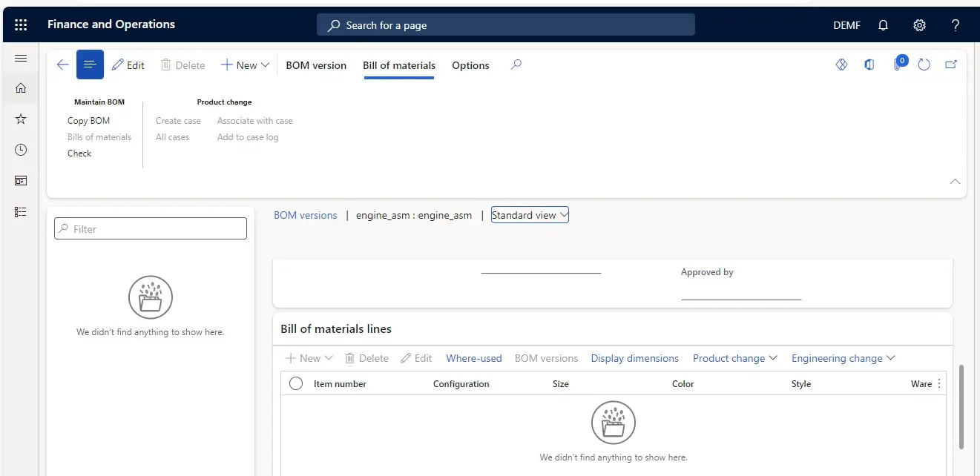Image resolution: width=980 pixels, height=476 pixels.
Task: Toggle the navigation pane with hamburger icon
Action: (x=20, y=58)
